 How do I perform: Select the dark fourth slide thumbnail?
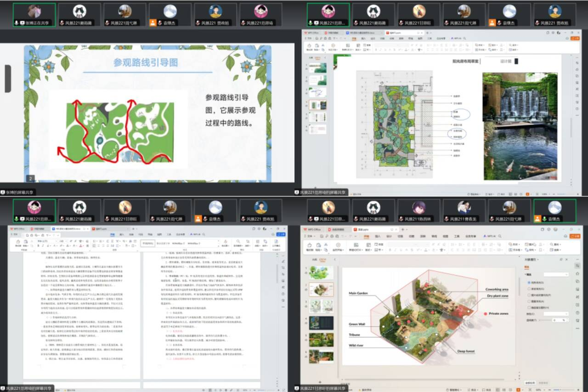point(321,323)
